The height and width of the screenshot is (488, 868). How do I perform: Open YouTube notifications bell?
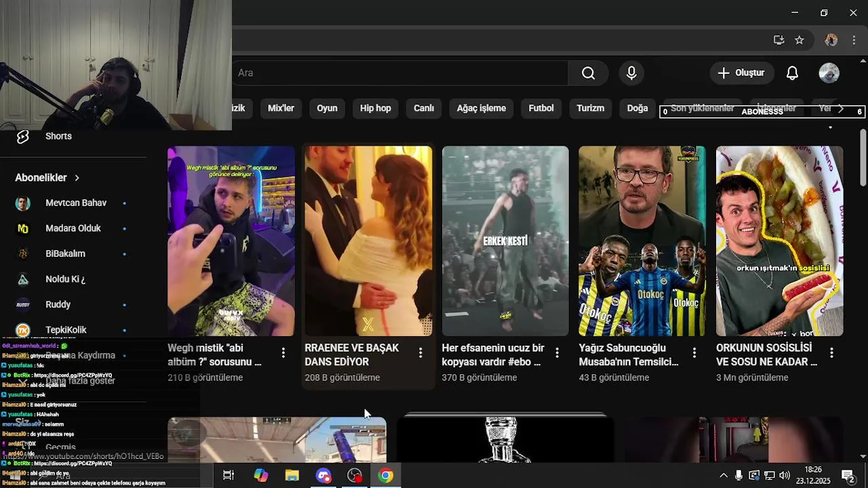[x=792, y=73]
